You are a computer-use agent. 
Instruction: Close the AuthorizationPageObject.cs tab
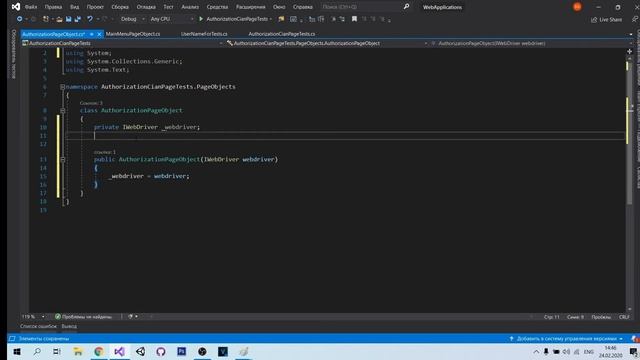[99, 34]
